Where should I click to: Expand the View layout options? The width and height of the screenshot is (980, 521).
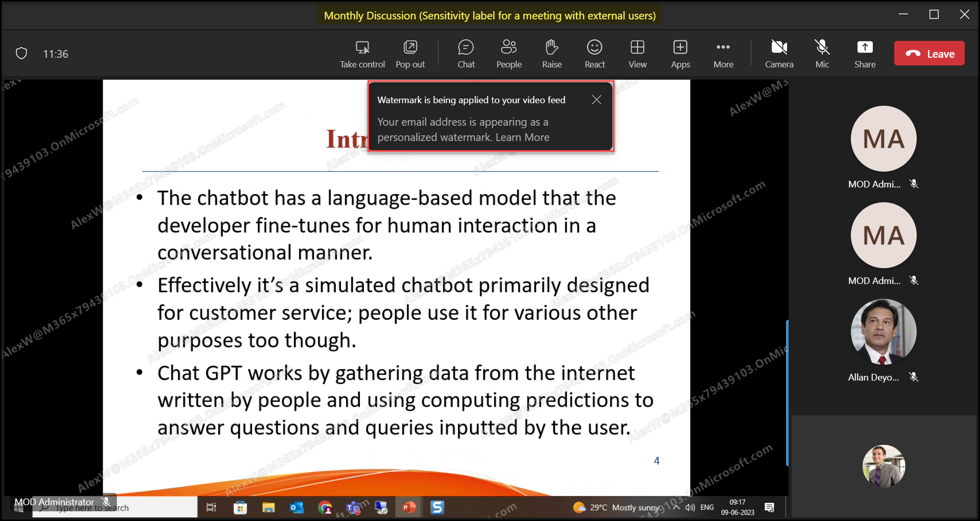click(x=637, y=48)
